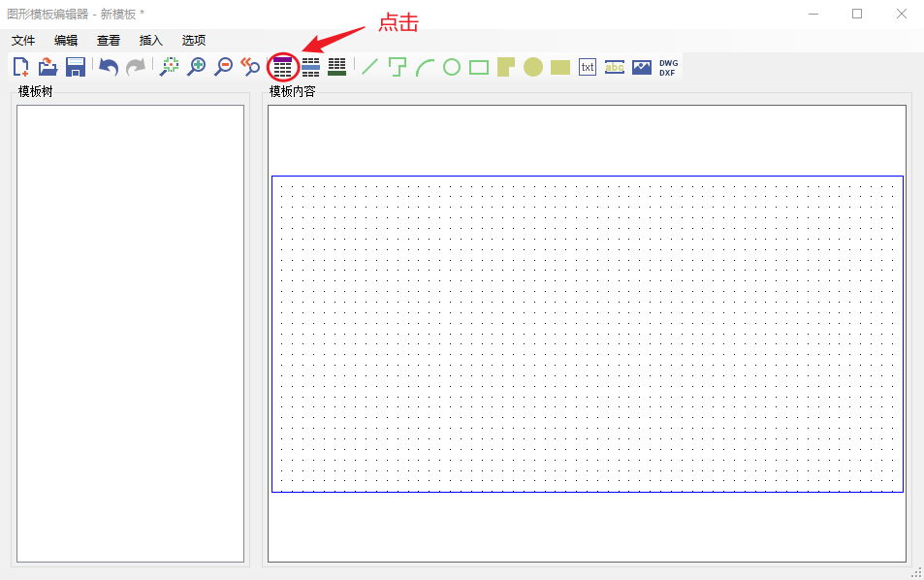924x580 pixels.
Task: Zoom out with the minus magnifier
Action: click(223, 67)
